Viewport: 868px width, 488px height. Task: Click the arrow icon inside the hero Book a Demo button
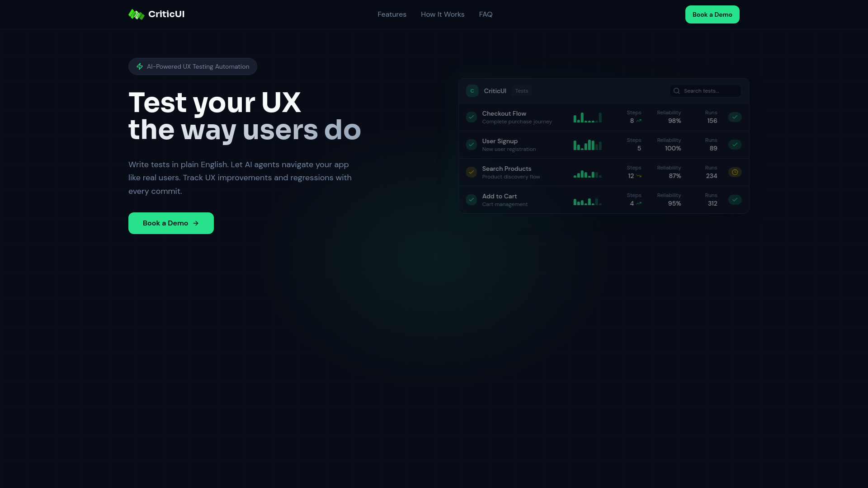[196, 223]
